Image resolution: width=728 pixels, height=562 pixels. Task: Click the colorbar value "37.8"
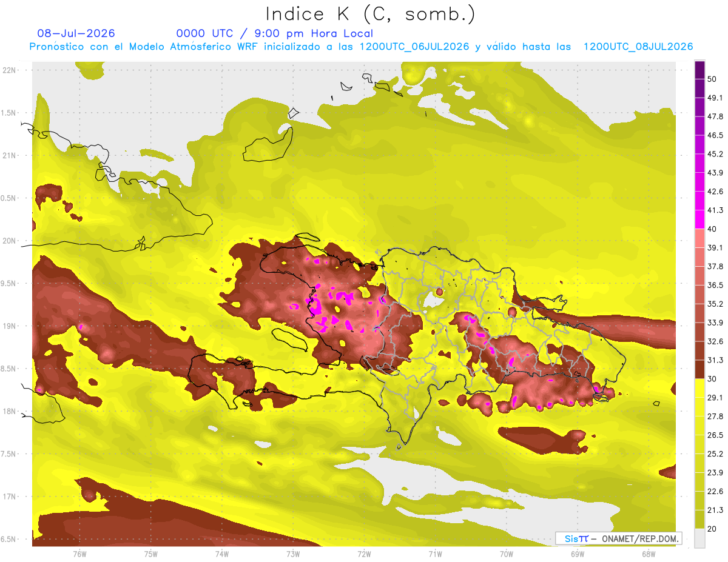(x=715, y=267)
